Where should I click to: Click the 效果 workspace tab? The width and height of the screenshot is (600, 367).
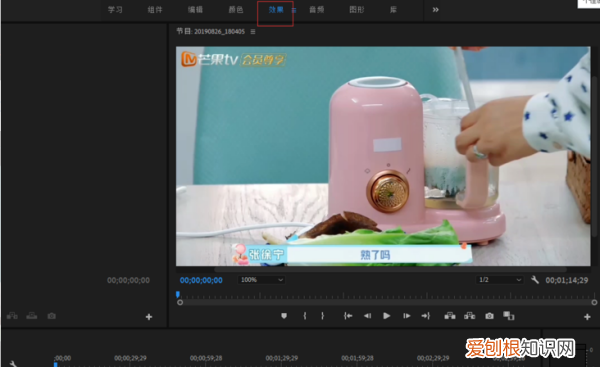(x=276, y=10)
